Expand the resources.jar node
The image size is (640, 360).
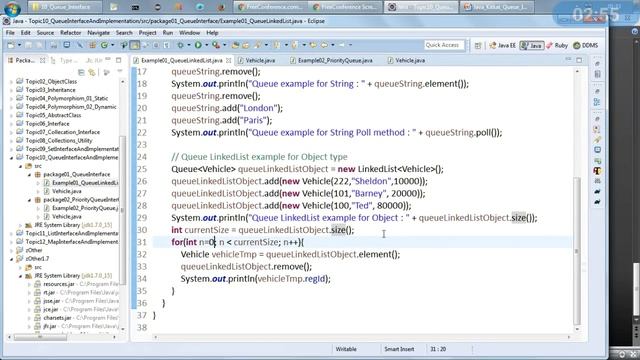(29, 284)
